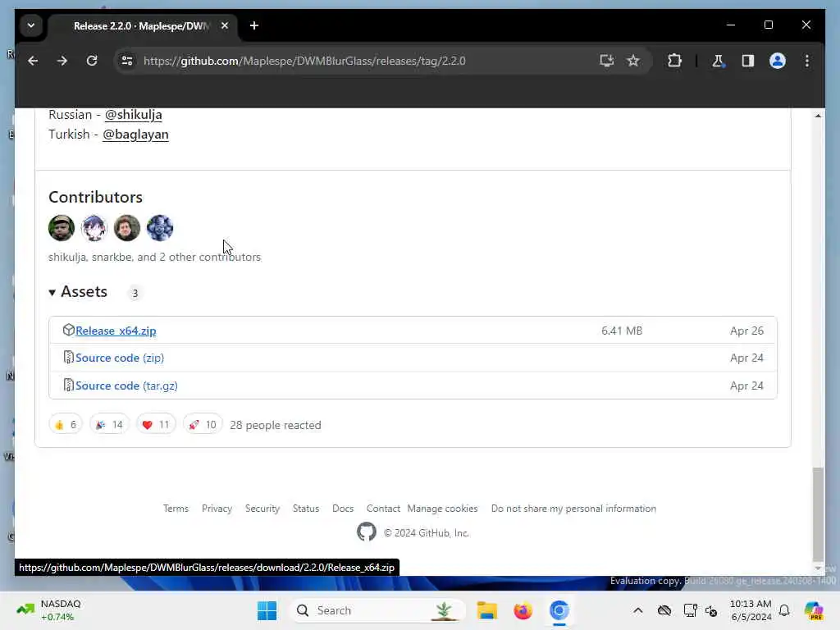The width and height of the screenshot is (840, 630).
Task: Open Firefox from the taskbar
Action: [x=523, y=610]
